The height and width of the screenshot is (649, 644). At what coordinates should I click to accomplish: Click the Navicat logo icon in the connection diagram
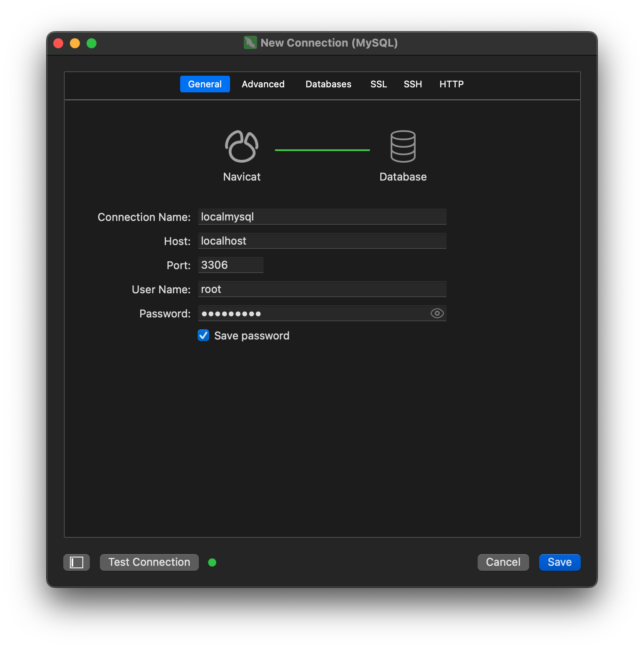pos(241,146)
